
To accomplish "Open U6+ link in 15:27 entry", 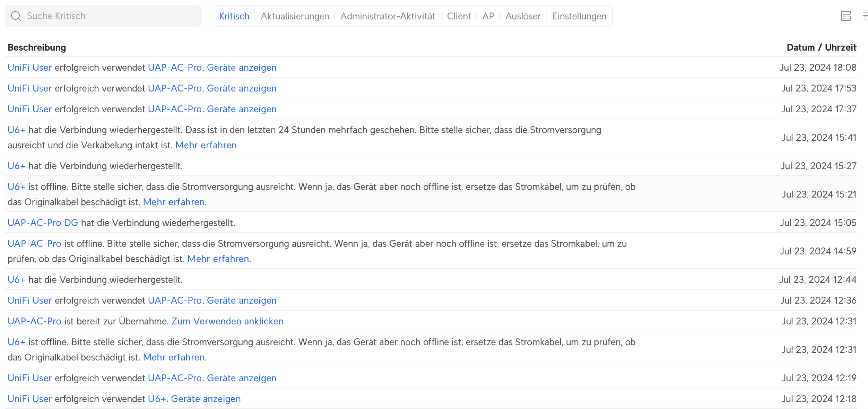I will (16, 166).
